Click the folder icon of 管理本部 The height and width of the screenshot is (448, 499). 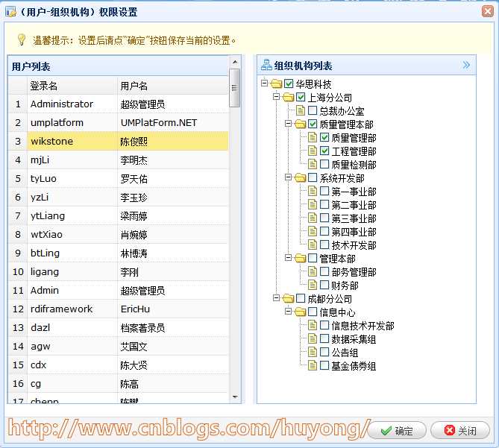301,258
